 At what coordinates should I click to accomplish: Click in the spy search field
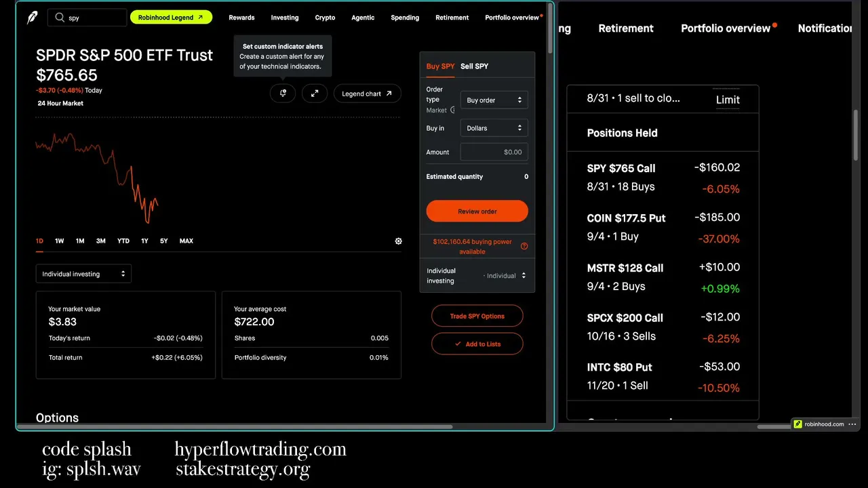click(x=87, y=18)
